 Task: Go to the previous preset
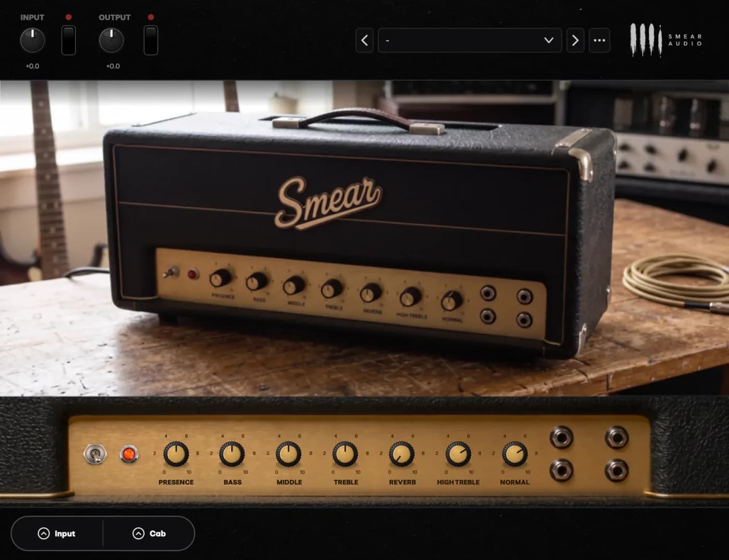(x=364, y=40)
